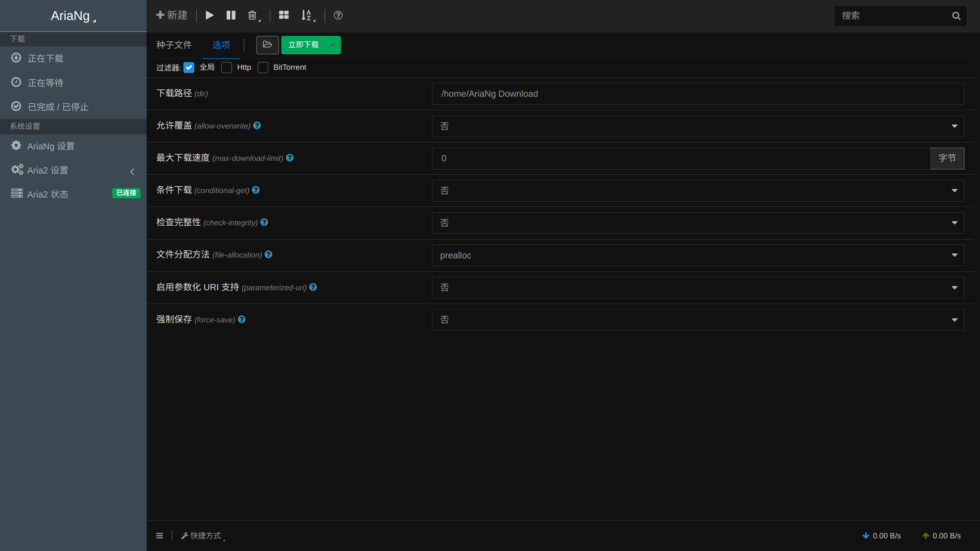Click the upload speed 0.00 B/s indicator

(942, 535)
